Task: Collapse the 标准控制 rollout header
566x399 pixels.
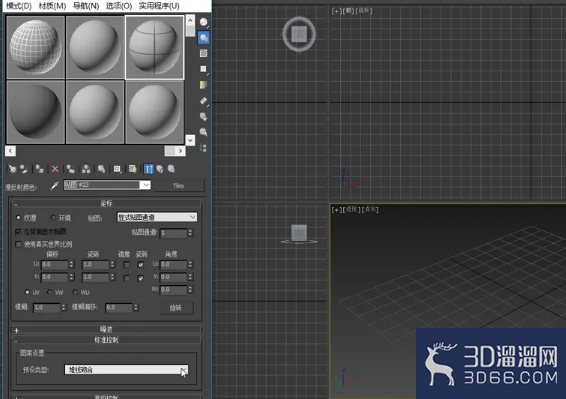Action: click(106, 340)
